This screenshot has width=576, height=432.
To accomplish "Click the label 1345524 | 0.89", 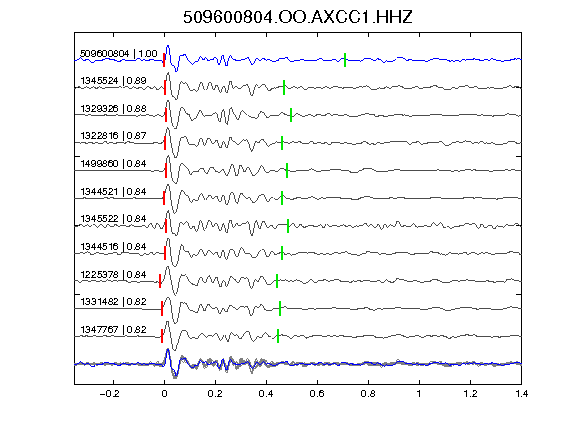I will (x=114, y=81).
